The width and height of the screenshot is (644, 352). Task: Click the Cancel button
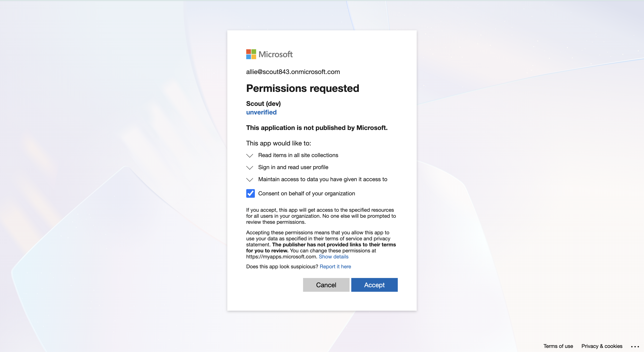pyautogui.click(x=326, y=285)
